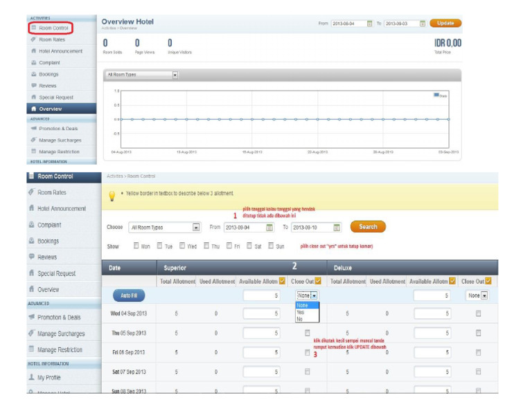The image size is (532, 411).
Task: Click calendar icon beside room control From date
Action: pyautogui.click(x=268, y=227)
